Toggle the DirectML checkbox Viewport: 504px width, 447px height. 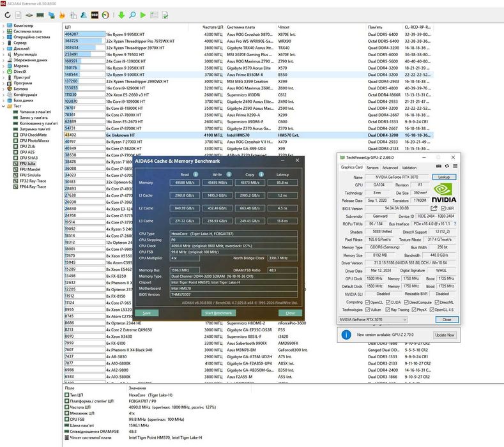point(437,302)
